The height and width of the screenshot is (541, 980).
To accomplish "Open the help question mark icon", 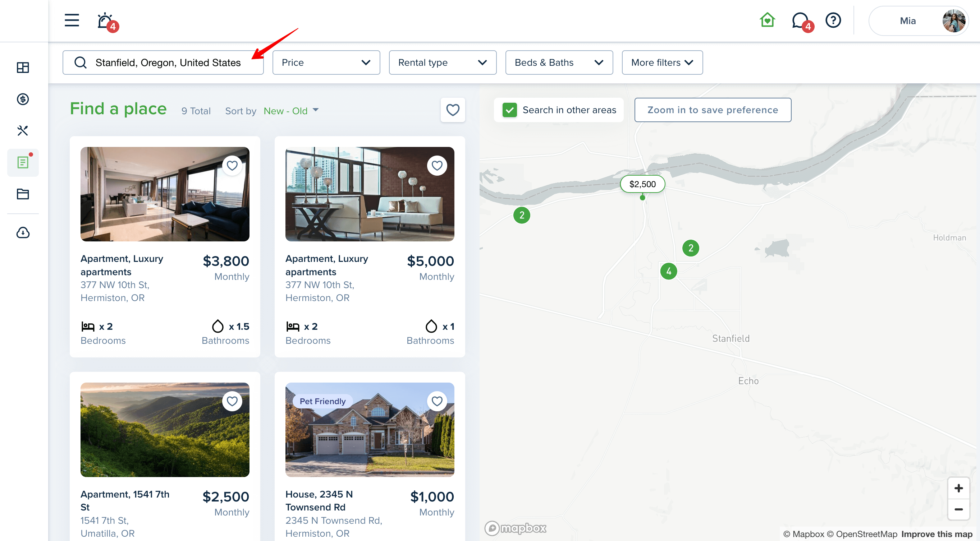I will [x=833, y=20].
